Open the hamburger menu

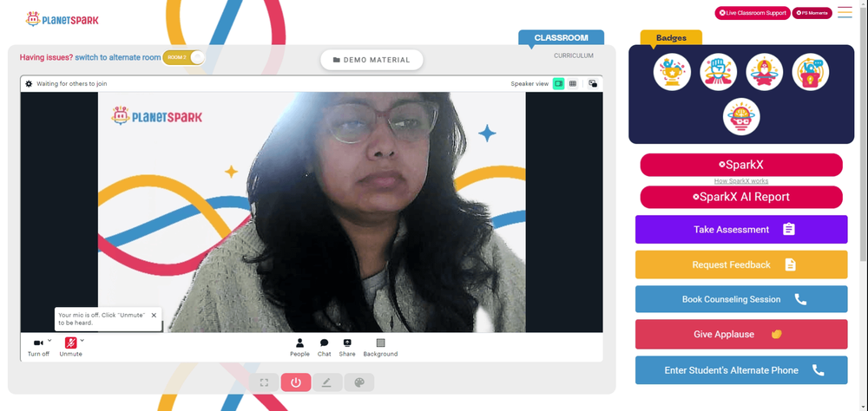[845, 12]
